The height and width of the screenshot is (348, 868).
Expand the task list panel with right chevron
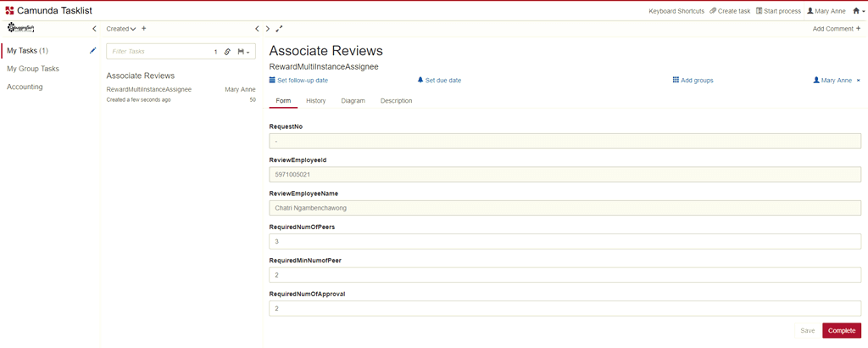[268, 29]
